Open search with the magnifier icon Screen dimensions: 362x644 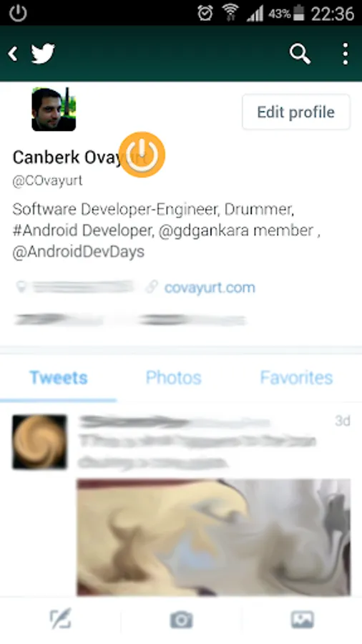pyautogui.click(x=300, y=54)
